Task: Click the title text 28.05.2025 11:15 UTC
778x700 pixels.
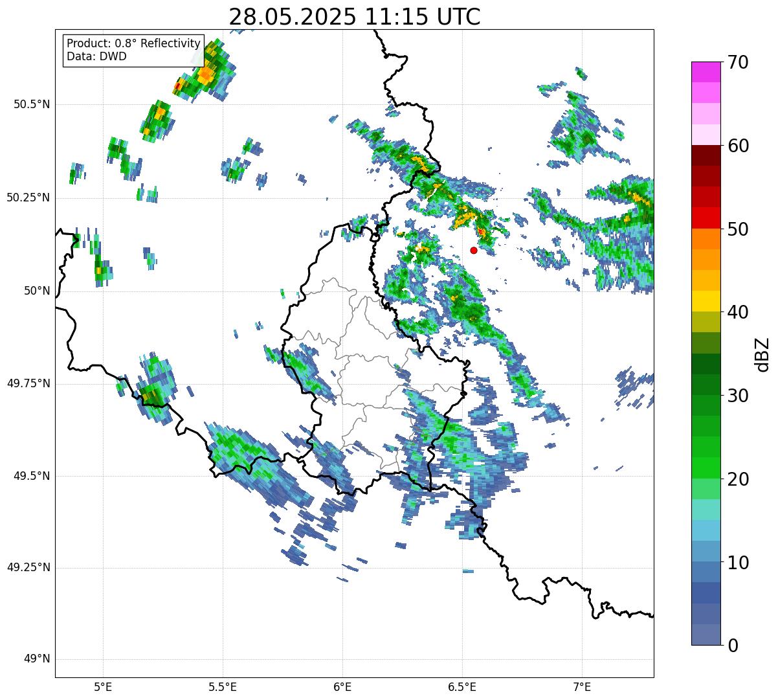Action: 355,17
